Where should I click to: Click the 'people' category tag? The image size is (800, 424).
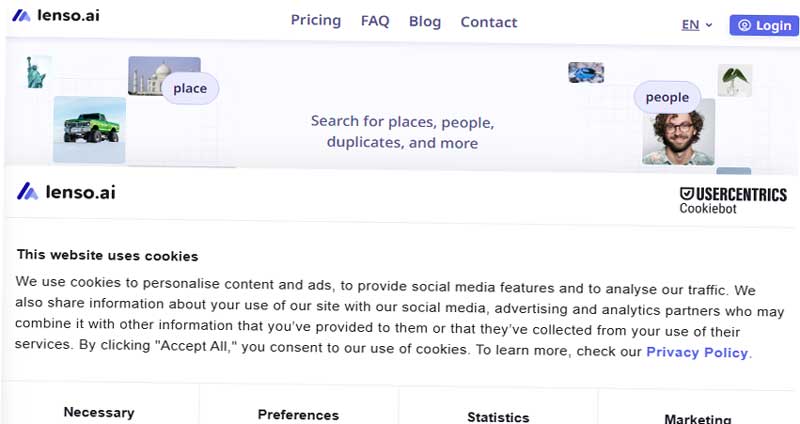click(667, 97)
